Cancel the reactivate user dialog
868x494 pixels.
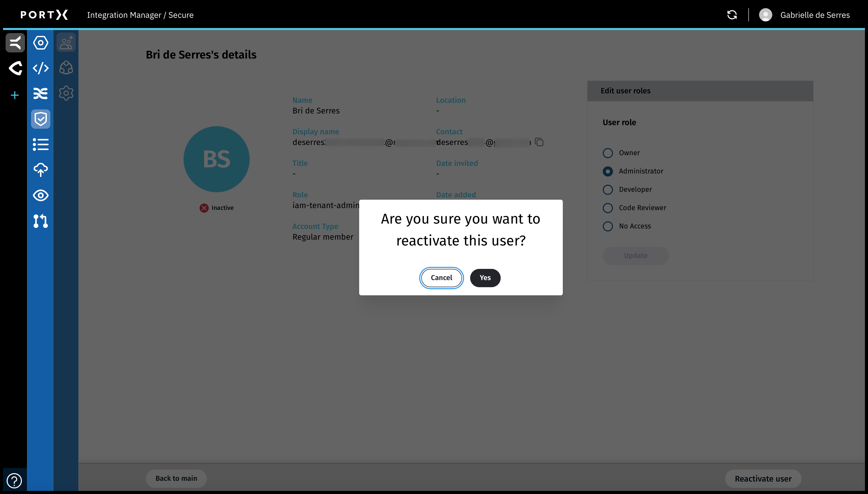441,278
